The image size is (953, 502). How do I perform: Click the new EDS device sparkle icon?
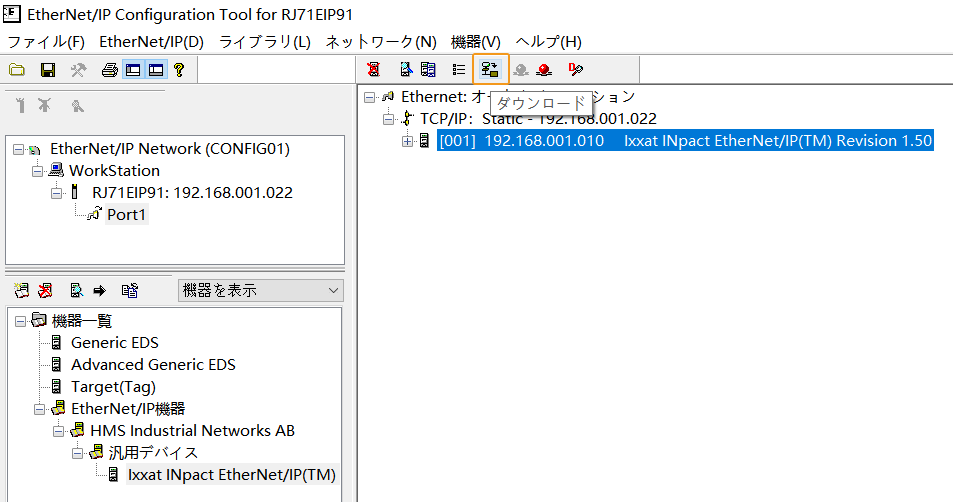click(22, 291)
